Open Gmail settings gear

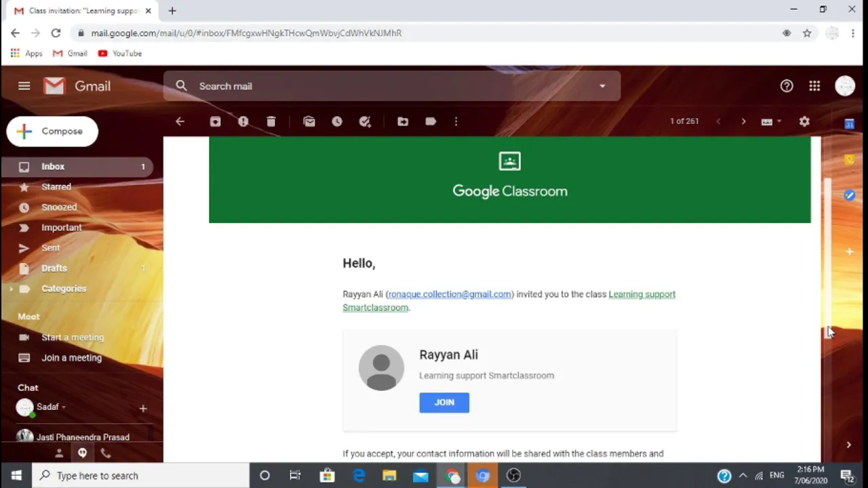(804, 121)
